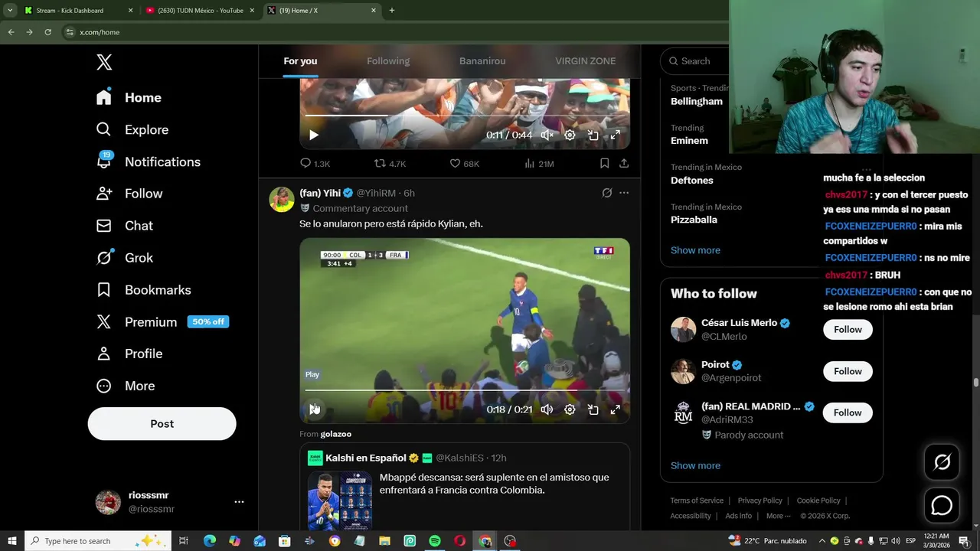Open Home from the sidebar

(x=129, y=98)
